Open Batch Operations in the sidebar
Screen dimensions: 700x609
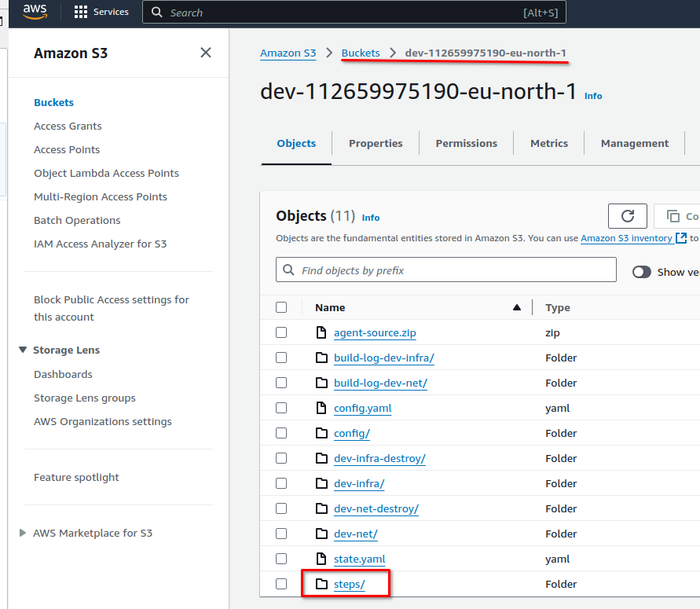(x=77, y=220)
